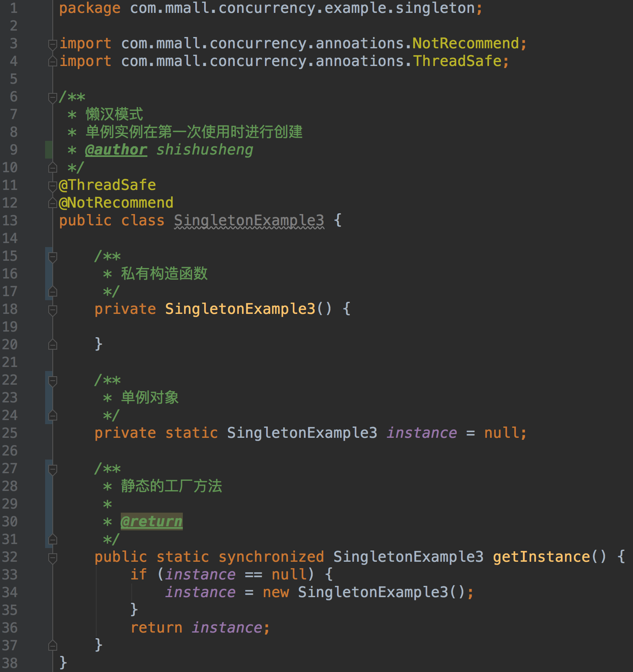The height and width of the screenshot is (672, 633).
Task: Click line number 32 in the gutter
Action: [x=10, y=557]
